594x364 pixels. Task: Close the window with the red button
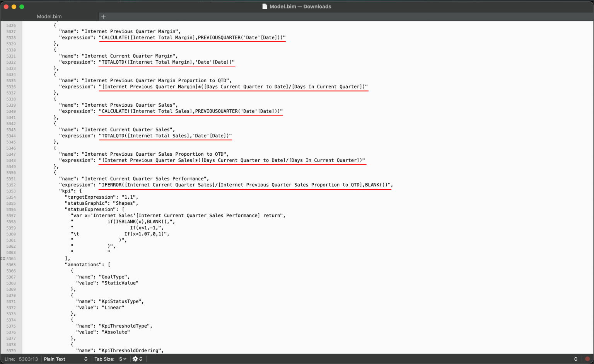point(6,7)
